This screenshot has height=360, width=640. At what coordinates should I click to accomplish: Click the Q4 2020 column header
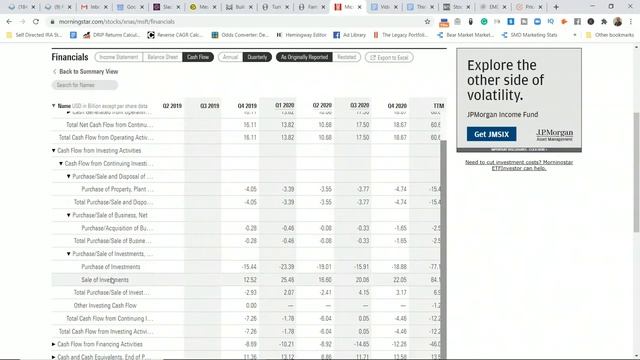point(397,106)
